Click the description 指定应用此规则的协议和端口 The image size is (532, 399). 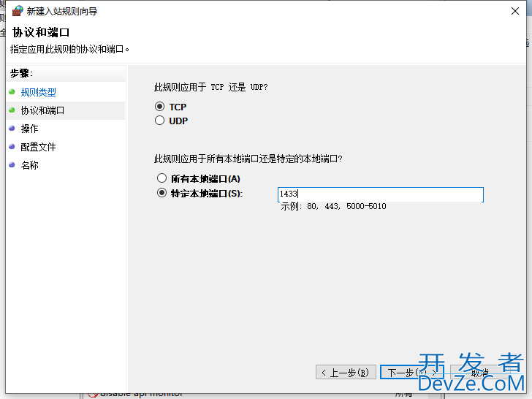(x=69, y=49)
